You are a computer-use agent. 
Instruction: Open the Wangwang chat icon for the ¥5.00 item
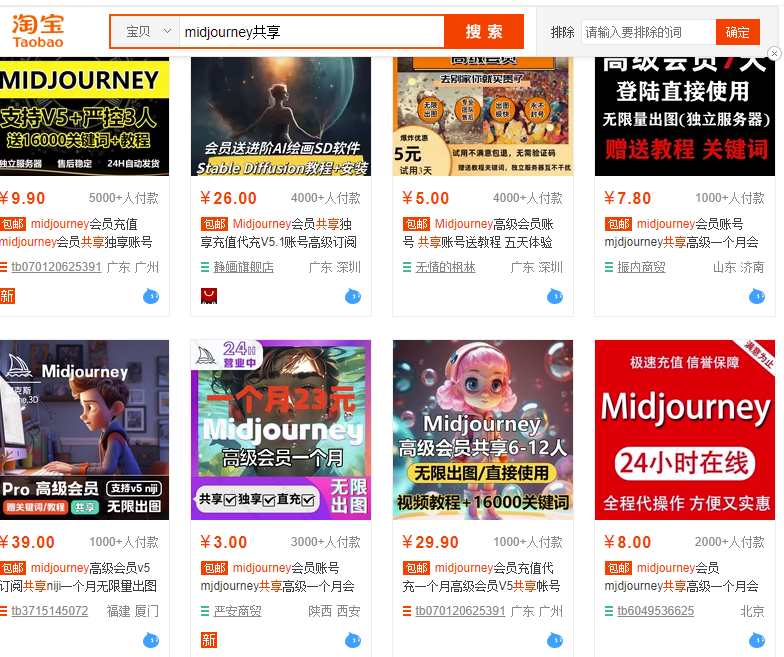(555, 296)
